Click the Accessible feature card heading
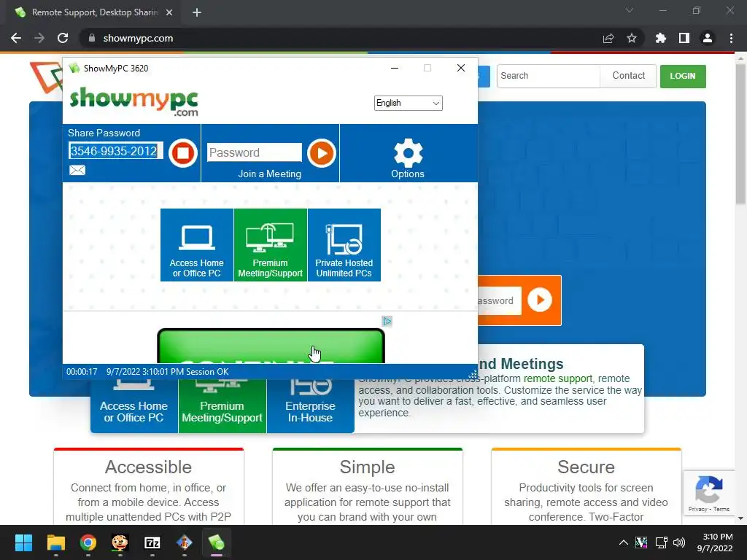 coord(148,467)
